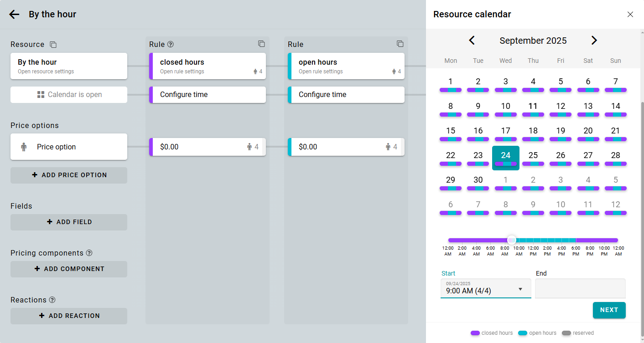Click the copy icon next to Resource
Screen dimensions: 644x343
pos(53,45)
